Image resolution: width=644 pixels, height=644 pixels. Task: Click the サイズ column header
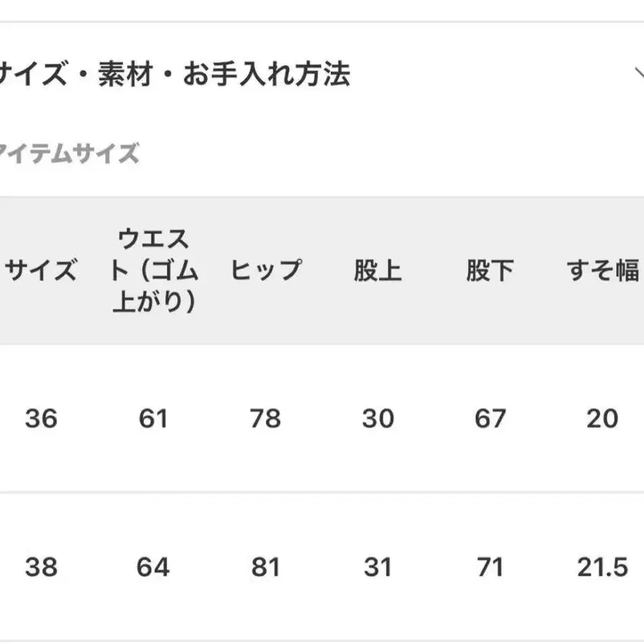point(40,271)
